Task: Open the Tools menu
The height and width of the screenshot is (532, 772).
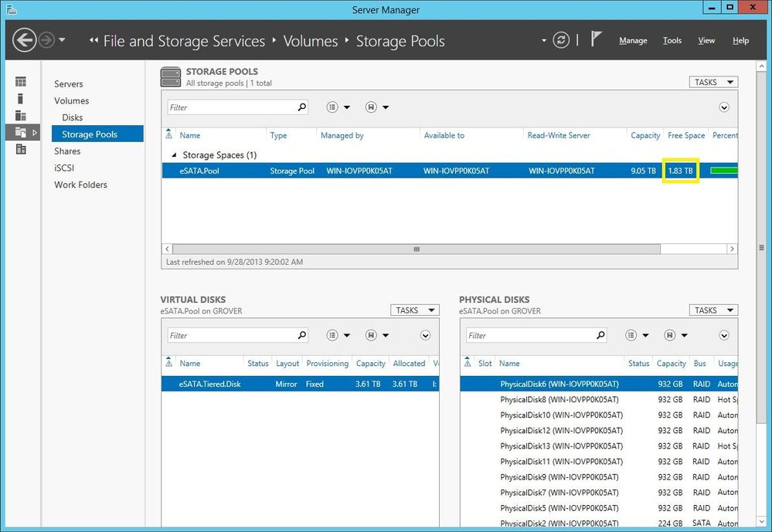Action: coord(672,40)
